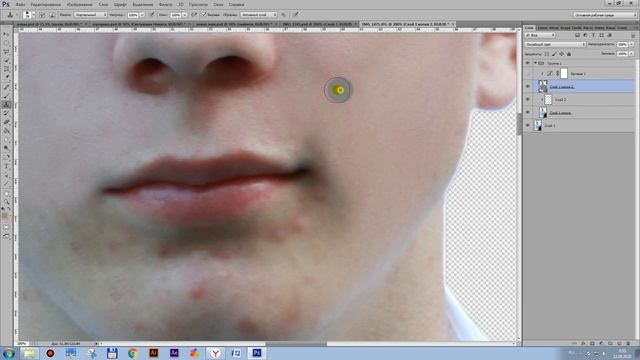Open the Окно menu
This screenshot has height=360, width=640.
[x=218, y=4]
